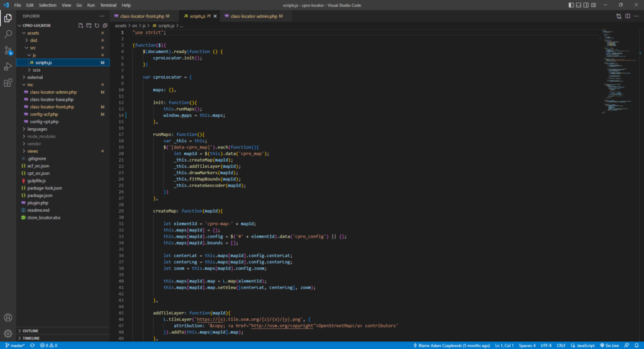This screenshot has height=349, width=644.
Task: Toggle the primary side bar visibility
Action: tap(571, 5)
